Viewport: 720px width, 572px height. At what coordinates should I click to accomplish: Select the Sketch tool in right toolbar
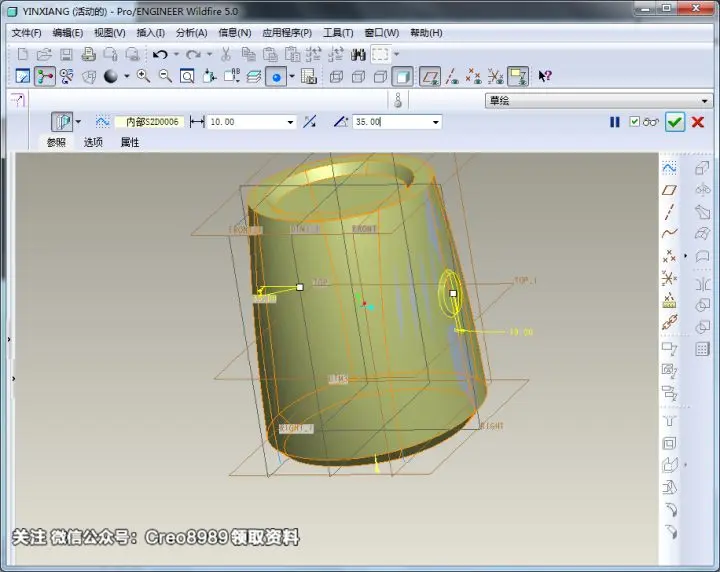coord(669,168)
